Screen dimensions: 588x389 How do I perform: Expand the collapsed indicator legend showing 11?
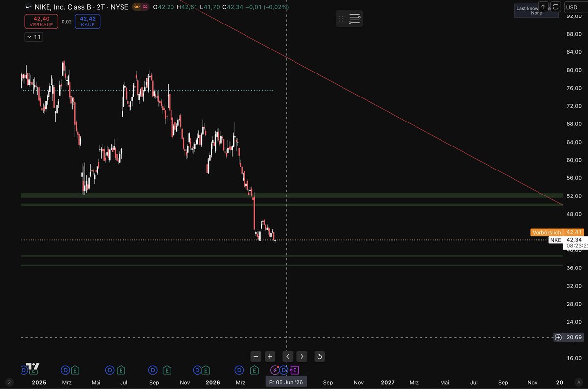[x=34, y=37]
